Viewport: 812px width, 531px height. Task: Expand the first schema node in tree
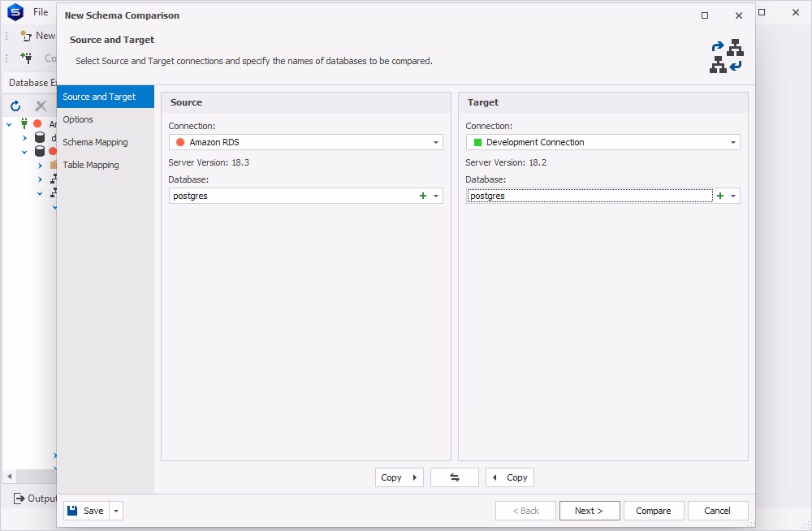tap(40, 179)
